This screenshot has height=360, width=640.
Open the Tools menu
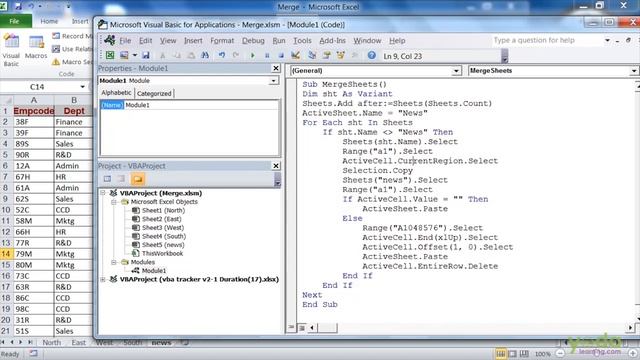tap(302, 40)
